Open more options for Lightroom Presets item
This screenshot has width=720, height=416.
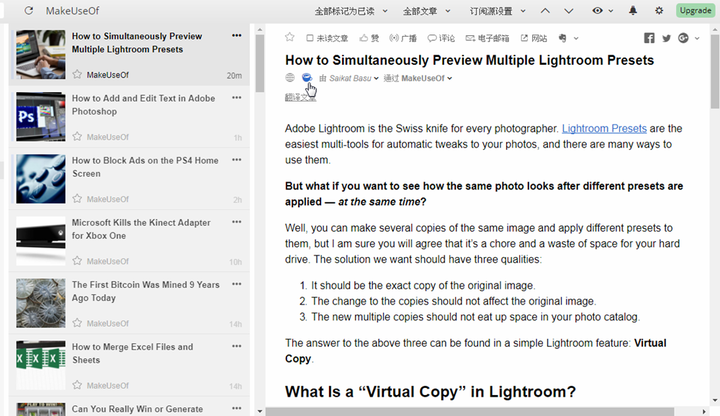pyautogui.click(x=236, y=35)
